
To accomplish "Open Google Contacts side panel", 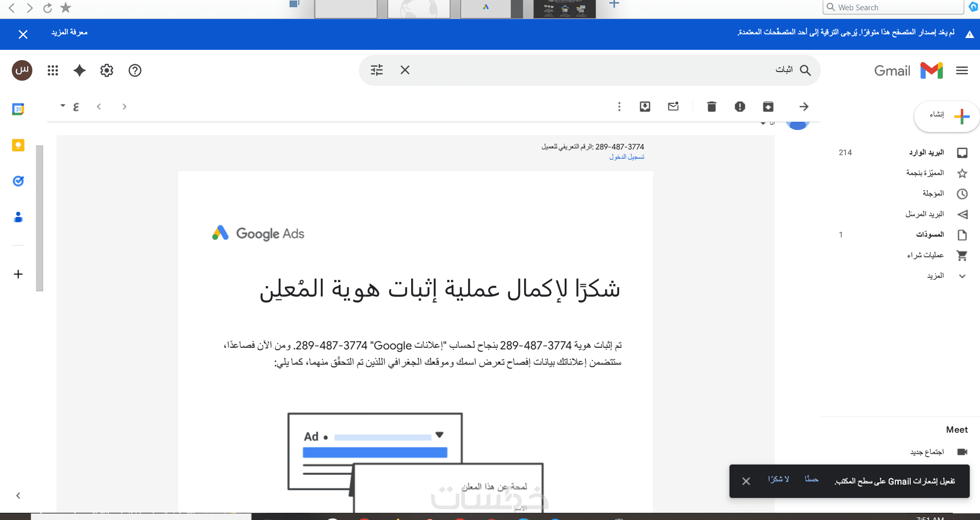I will [x=18, y=217].
